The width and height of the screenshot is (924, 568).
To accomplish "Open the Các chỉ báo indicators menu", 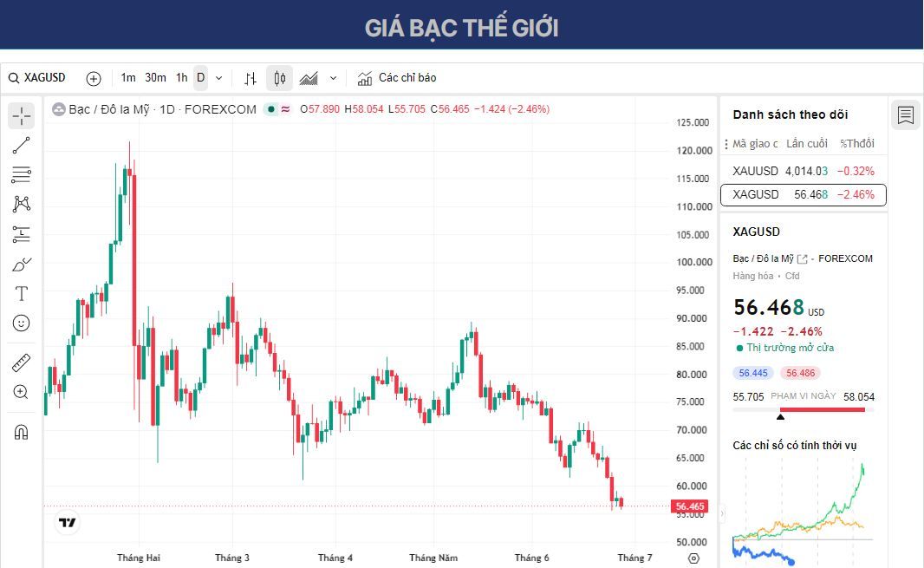I will (397, 78).
